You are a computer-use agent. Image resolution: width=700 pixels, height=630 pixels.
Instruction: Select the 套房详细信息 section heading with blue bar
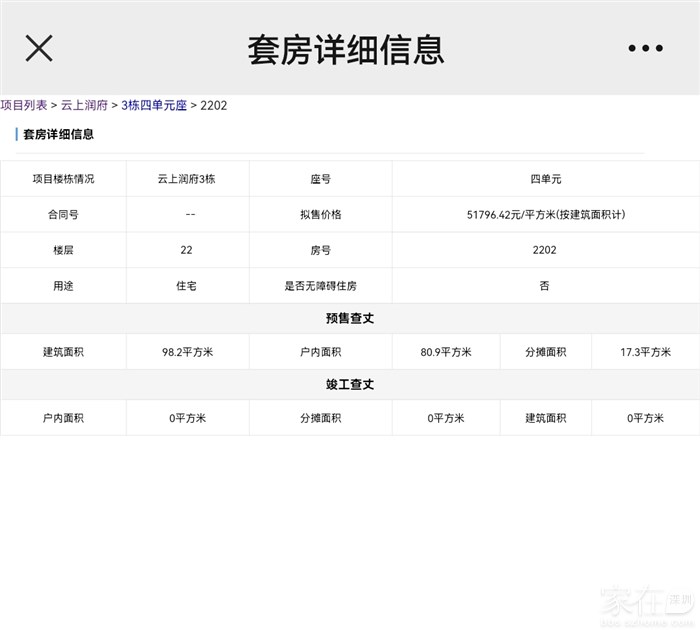coord(58,134)
